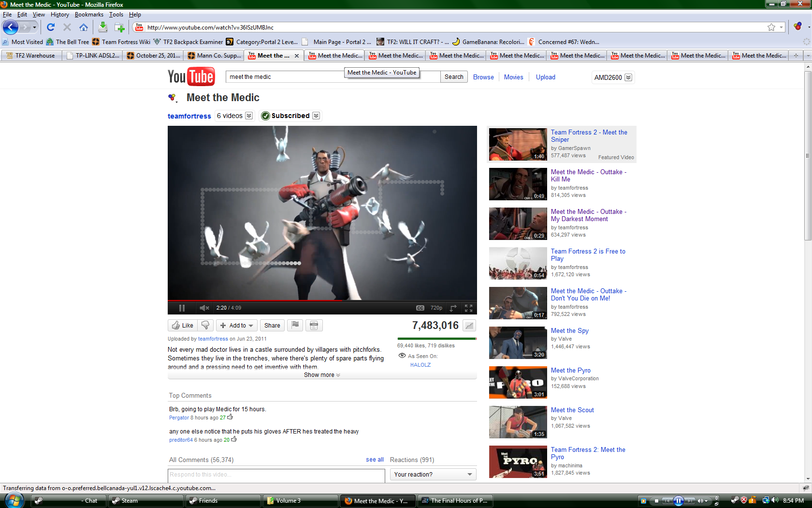
Task: Dislike the video with thumbs down icon
Action: pos(205,326)
